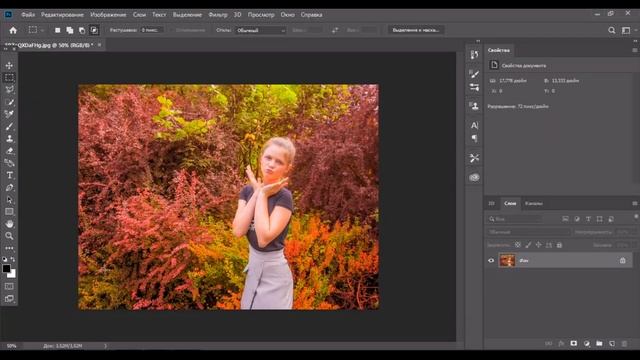Add layer mask button at panel bottom
Screen dimensions: 640x360
(x=574, y=344)
